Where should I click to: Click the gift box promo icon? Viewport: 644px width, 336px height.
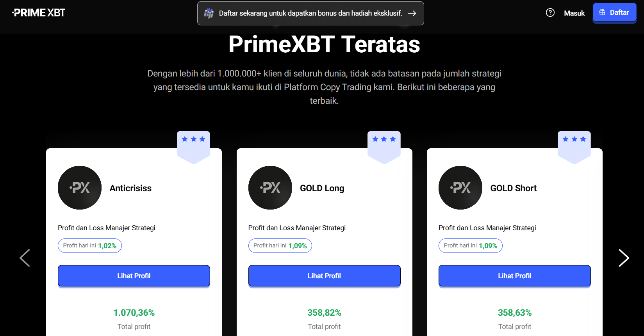(x=209, y=13)
